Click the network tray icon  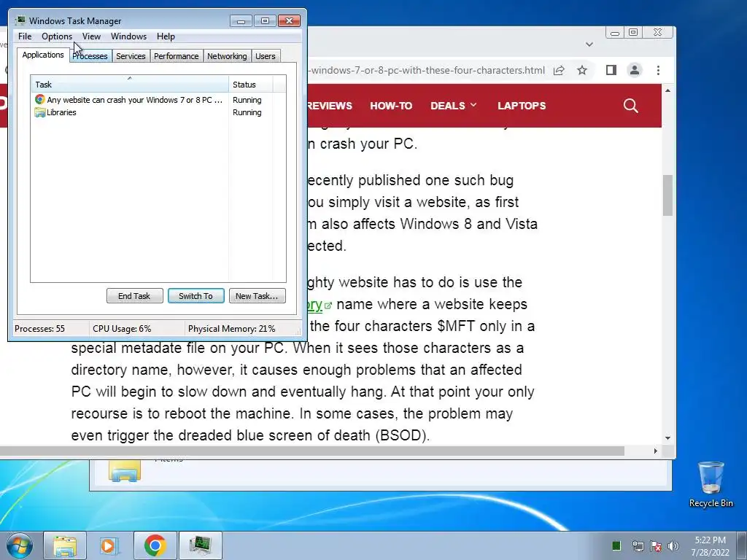(x=638, y=546)
